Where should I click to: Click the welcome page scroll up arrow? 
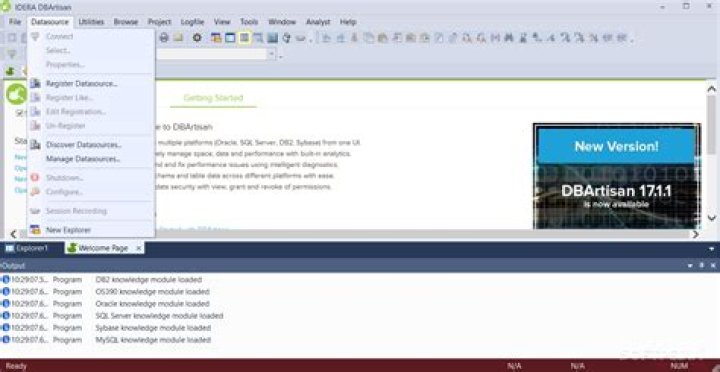click(711, 89)
